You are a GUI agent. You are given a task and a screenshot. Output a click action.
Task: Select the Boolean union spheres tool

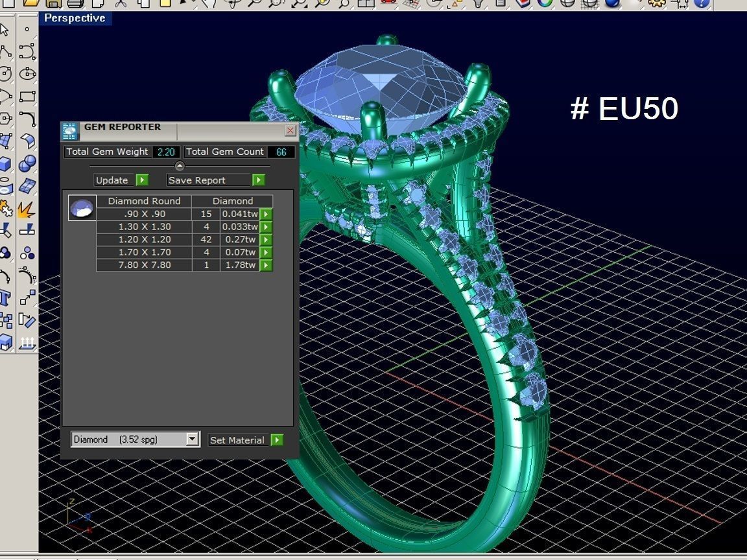(27, 163)
